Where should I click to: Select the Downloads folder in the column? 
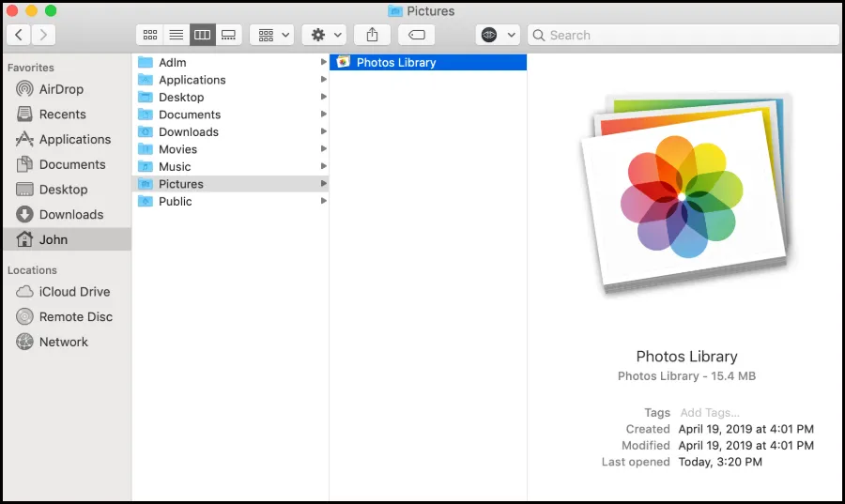230,132
